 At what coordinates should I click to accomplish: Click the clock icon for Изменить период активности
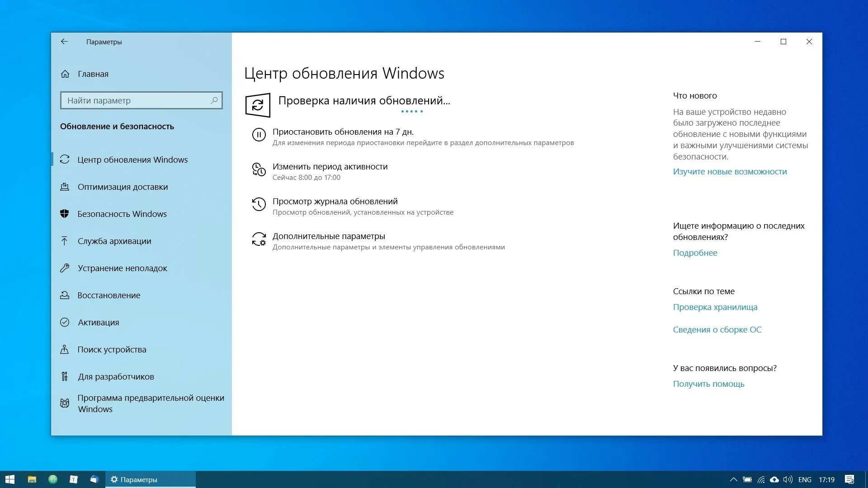tap(259, 169)
